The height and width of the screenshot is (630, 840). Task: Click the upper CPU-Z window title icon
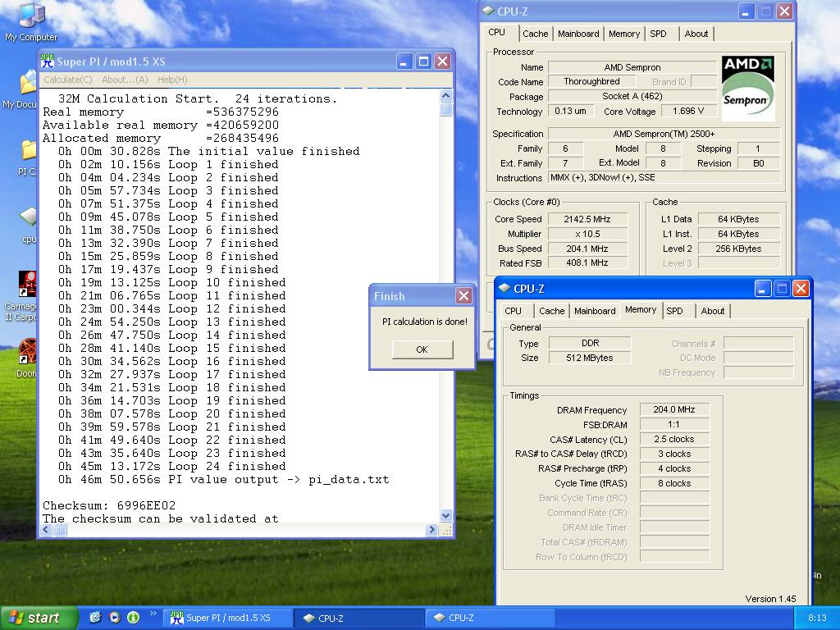coord(487,11)
